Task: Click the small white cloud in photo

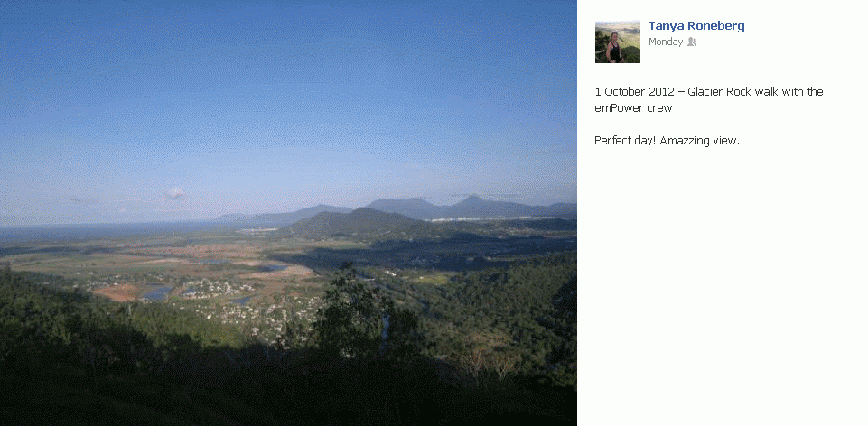Action: 176,194
